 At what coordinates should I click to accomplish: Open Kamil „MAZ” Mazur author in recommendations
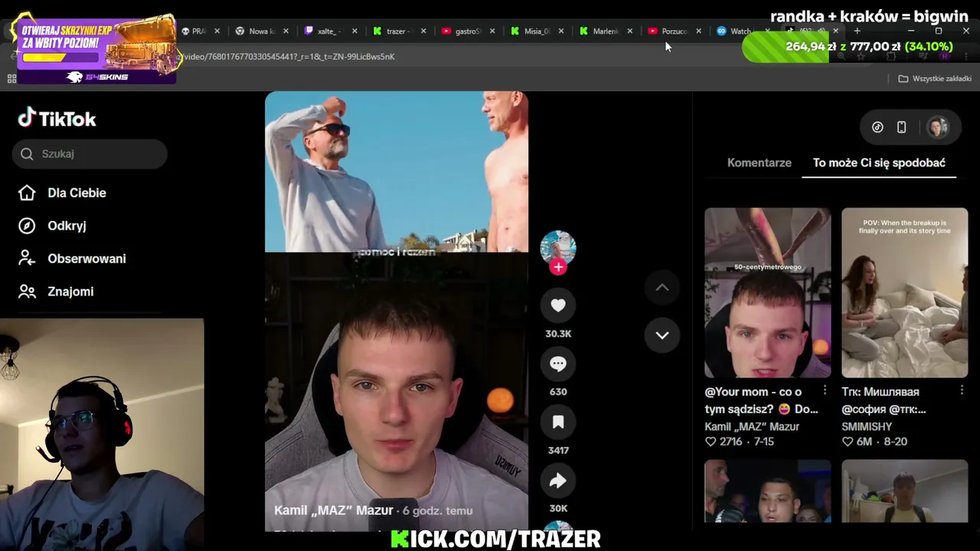pos(752,426)
